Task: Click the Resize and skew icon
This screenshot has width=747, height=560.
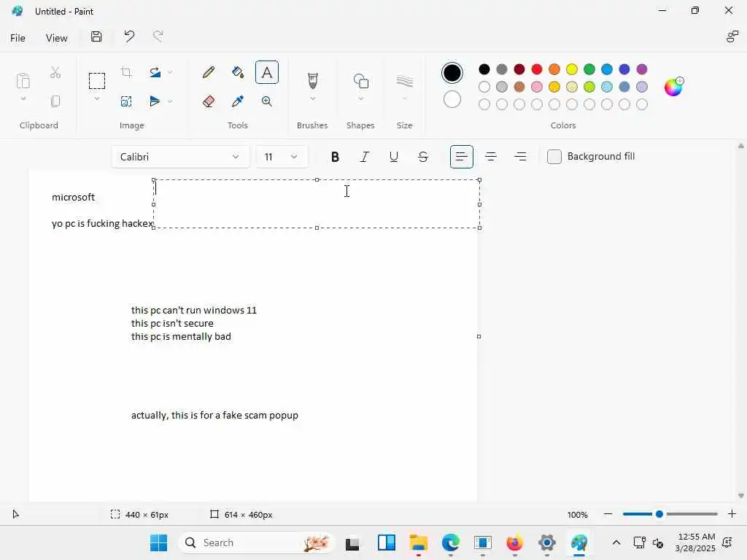Action: click(x=126, y=101)
